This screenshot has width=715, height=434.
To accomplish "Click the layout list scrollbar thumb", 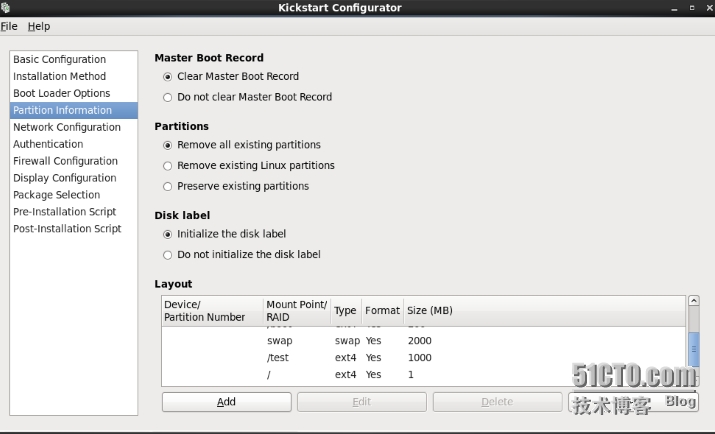I will (x=694, y=350).
